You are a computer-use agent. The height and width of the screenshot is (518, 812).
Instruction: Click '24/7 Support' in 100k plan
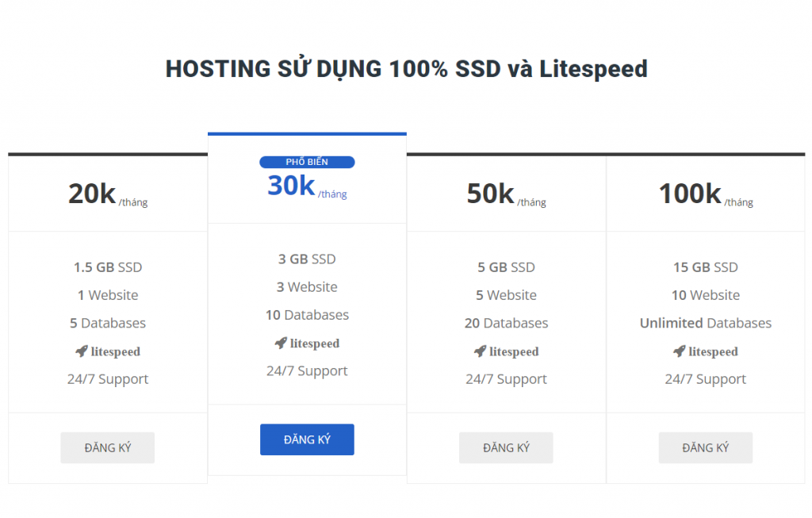(x=705, y=379)
